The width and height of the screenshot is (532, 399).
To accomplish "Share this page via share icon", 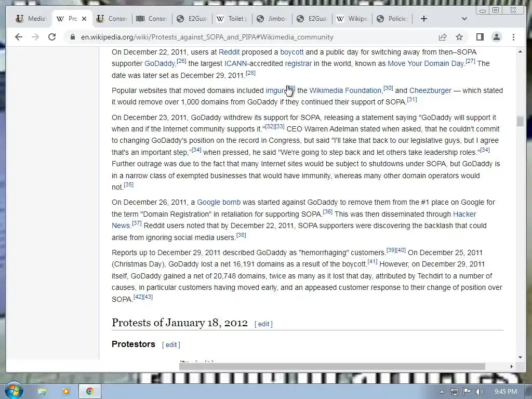I will coord(443,37).
